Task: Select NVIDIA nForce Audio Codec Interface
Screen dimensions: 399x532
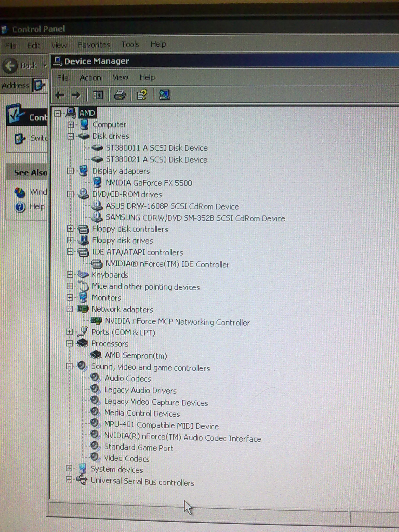Action: coord(182,437)
